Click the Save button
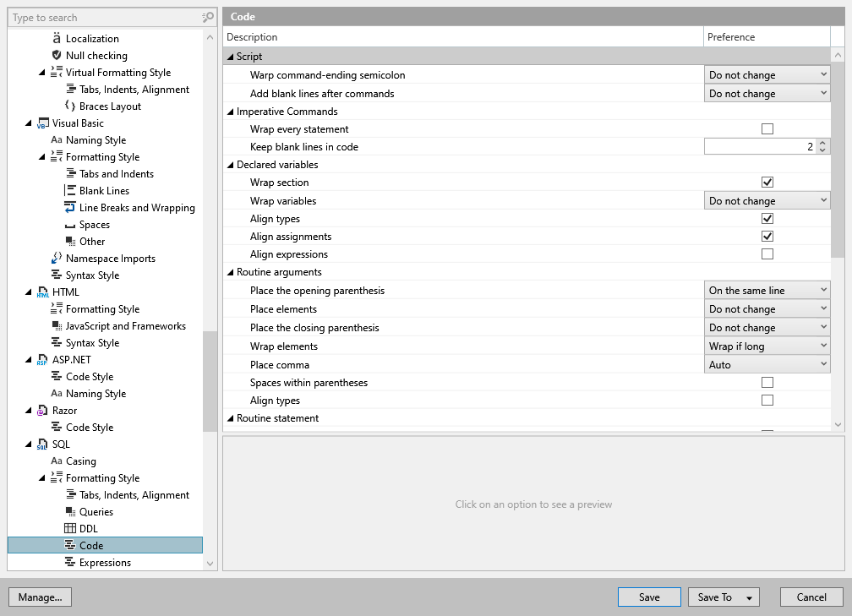Image resolution: width=852 pixels, height=616 pixels. (x=649, y=597)
